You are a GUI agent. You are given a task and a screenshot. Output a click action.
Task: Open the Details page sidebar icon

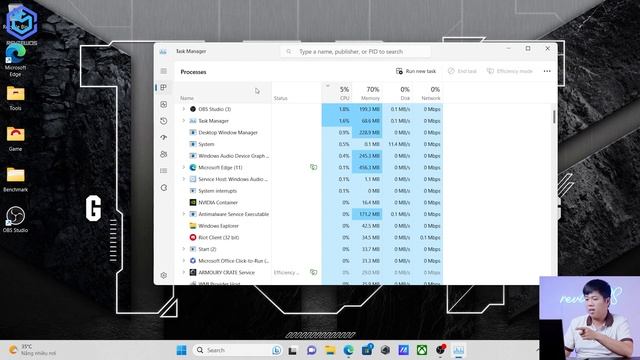click(x=164, y=171)
